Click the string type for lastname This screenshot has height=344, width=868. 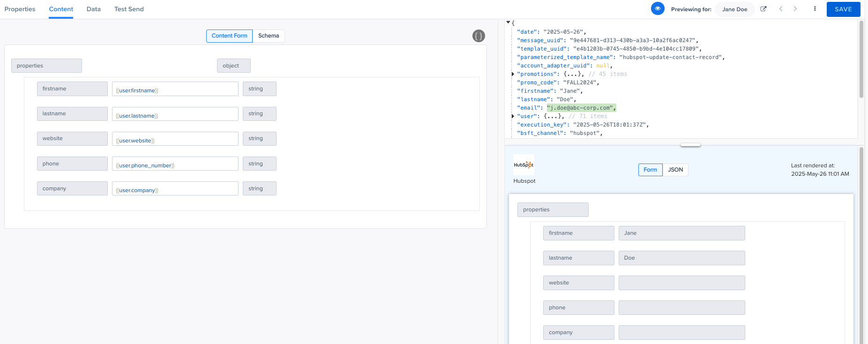(259, 114)
